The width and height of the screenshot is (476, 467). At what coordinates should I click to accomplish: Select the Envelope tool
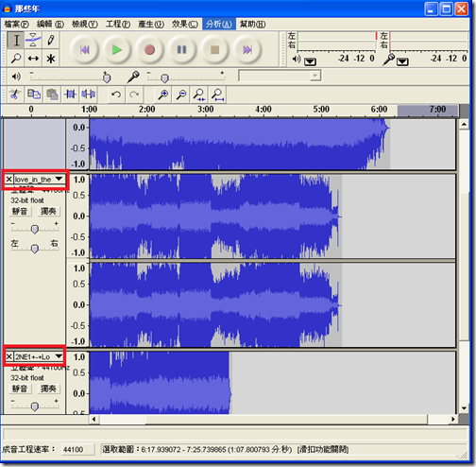point(33,41)
